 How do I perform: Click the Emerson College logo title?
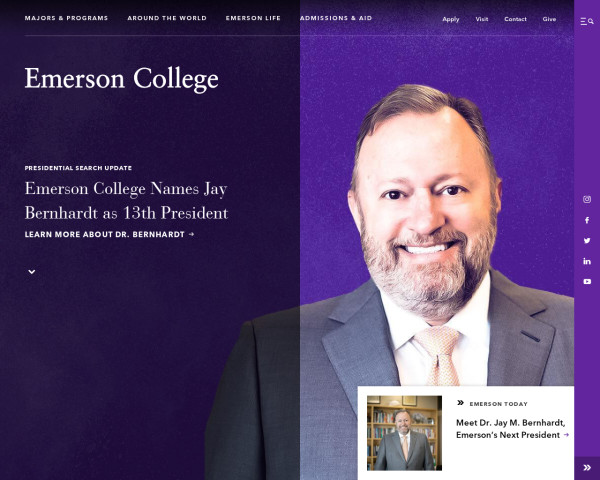click(121, 78)
